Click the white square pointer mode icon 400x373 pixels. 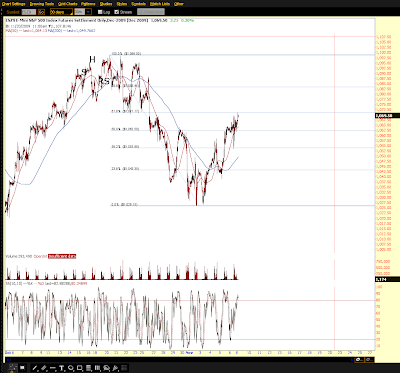(x=22, y=368)
